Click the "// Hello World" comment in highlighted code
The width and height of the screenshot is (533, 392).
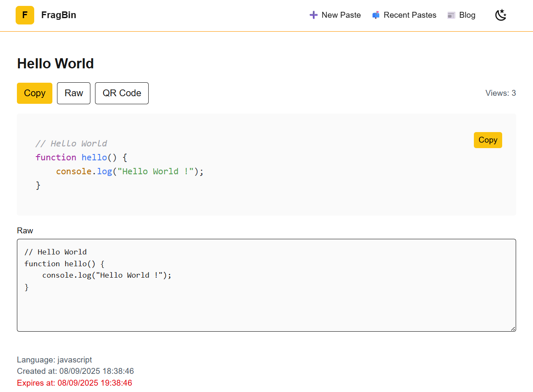click(x=71, y=143)
